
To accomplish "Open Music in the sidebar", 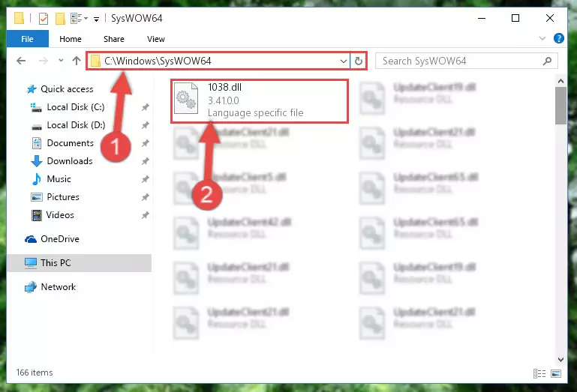I will coord(59,179).
